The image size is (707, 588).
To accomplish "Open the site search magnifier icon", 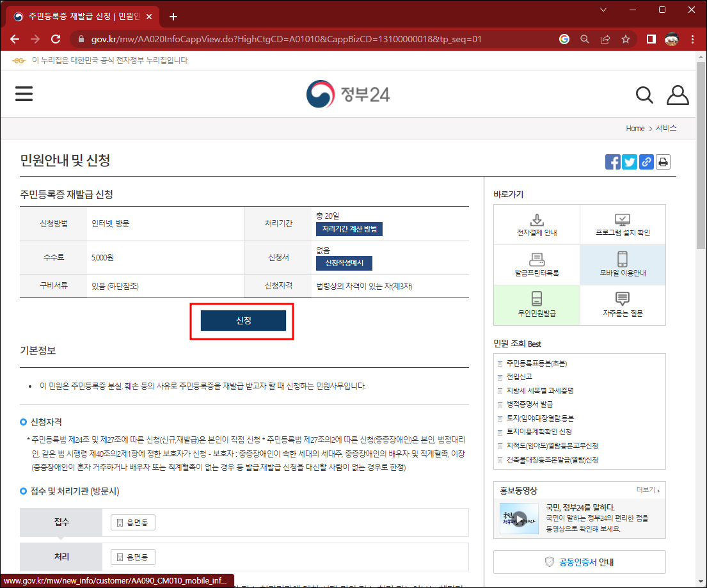I will [644, 94].
